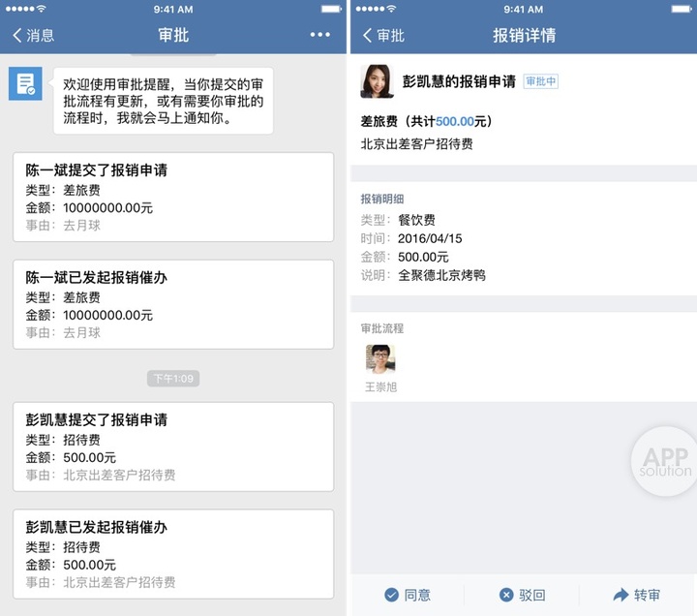Tap the 审批中 status tag

tap(541, 81)
